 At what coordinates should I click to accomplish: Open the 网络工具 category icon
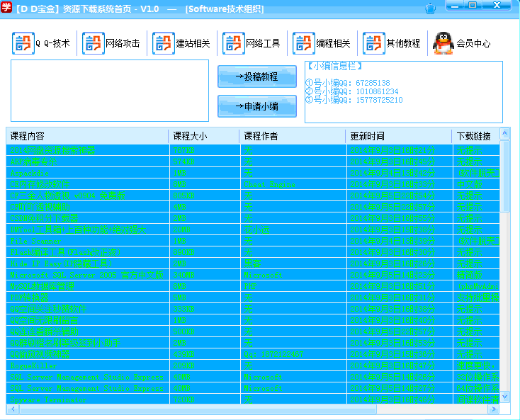(x=234, y=43)
